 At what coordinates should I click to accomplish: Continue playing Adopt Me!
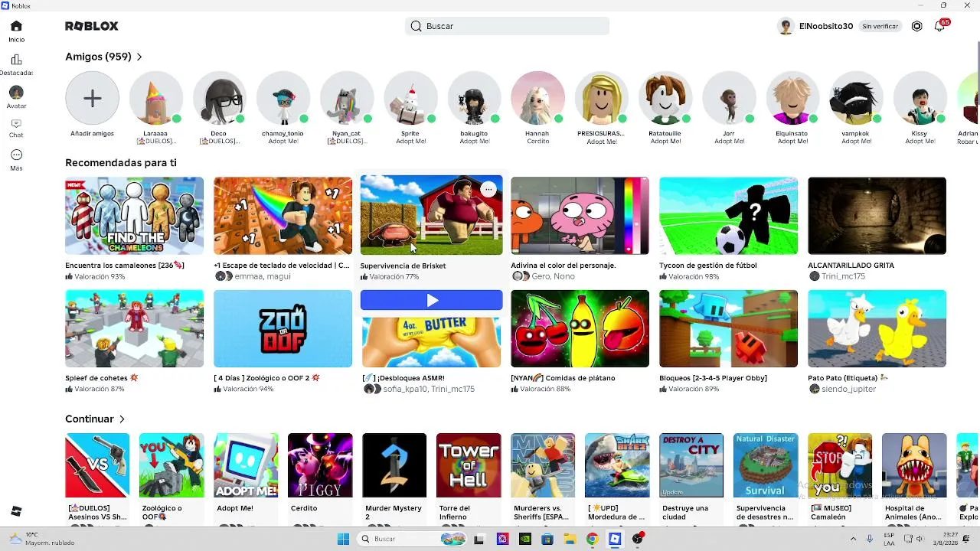(x=246, y=465)
